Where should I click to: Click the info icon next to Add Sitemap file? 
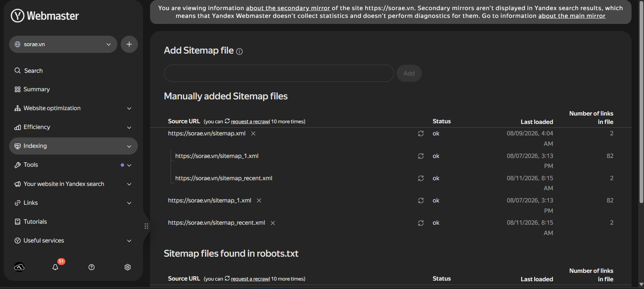coord(239,51)
